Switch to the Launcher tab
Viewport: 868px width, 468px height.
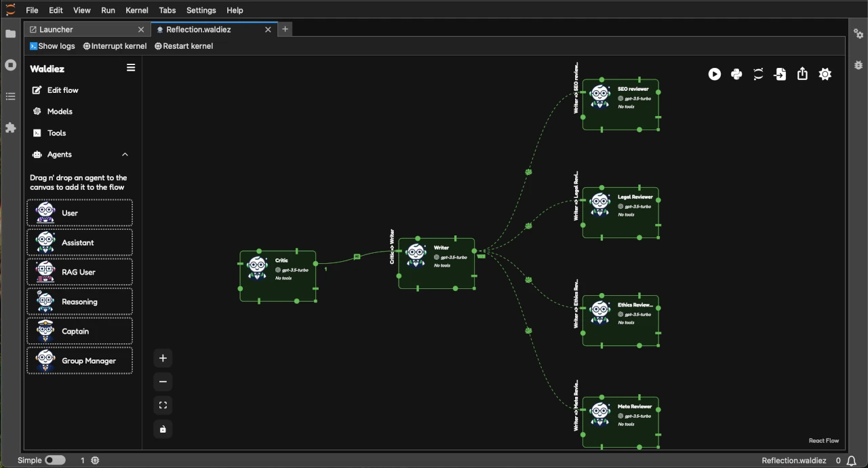(56, 29)
